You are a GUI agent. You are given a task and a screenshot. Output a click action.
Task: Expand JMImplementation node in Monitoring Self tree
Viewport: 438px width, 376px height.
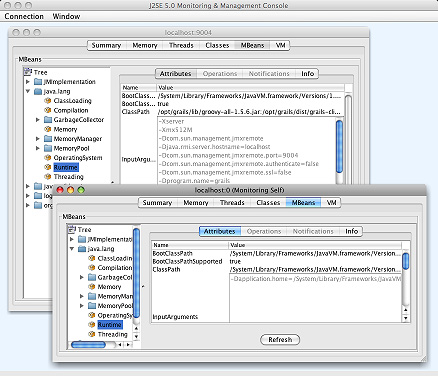72,239
